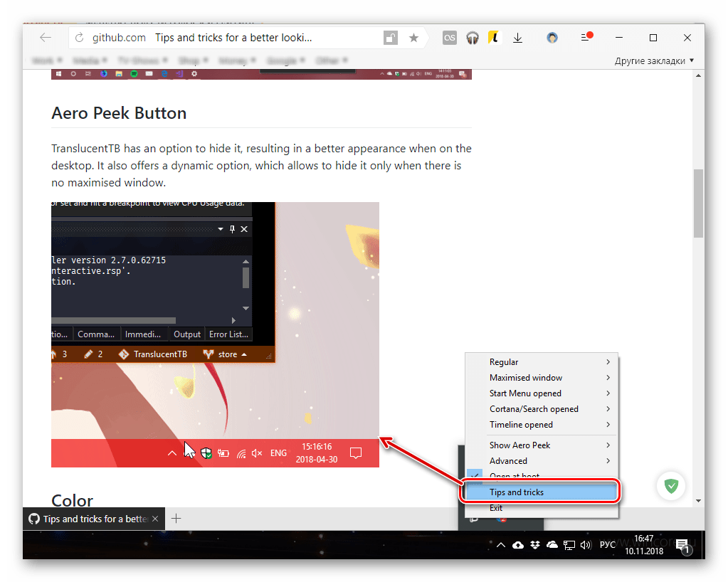The image size is (728, 582).
Task: Open browser downloads with the arrow icon
Action: (518, 38)
